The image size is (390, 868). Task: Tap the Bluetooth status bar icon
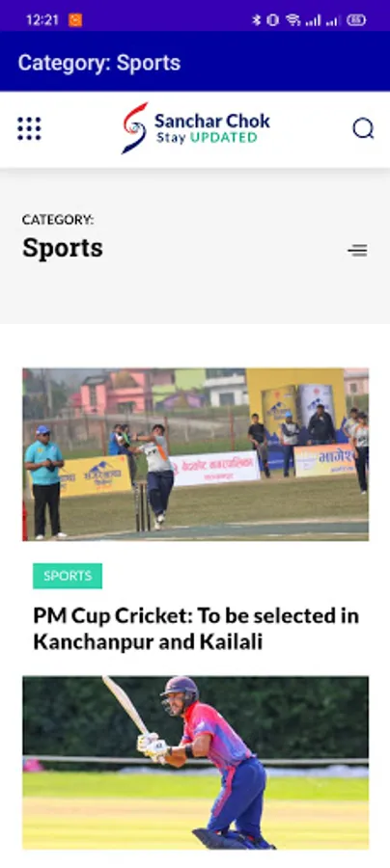click(x=256, y=20)
